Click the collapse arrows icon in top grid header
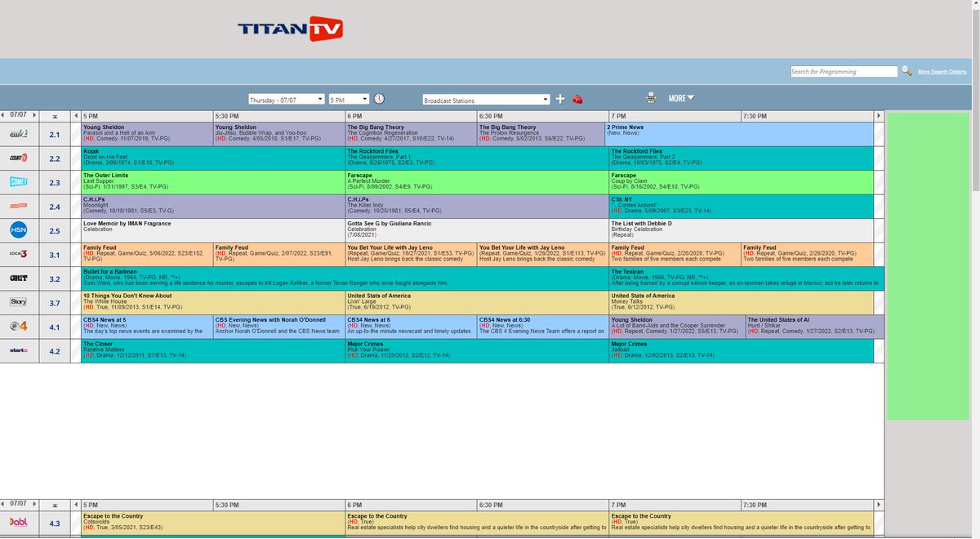The image size is (980, 539). tap(55, 116)
